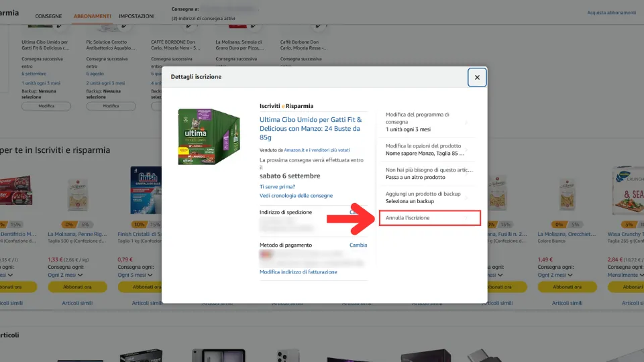Click Acquista abbonamenti link at top right
This screenshot has height=362, width=644.
[x=612, y=13]
